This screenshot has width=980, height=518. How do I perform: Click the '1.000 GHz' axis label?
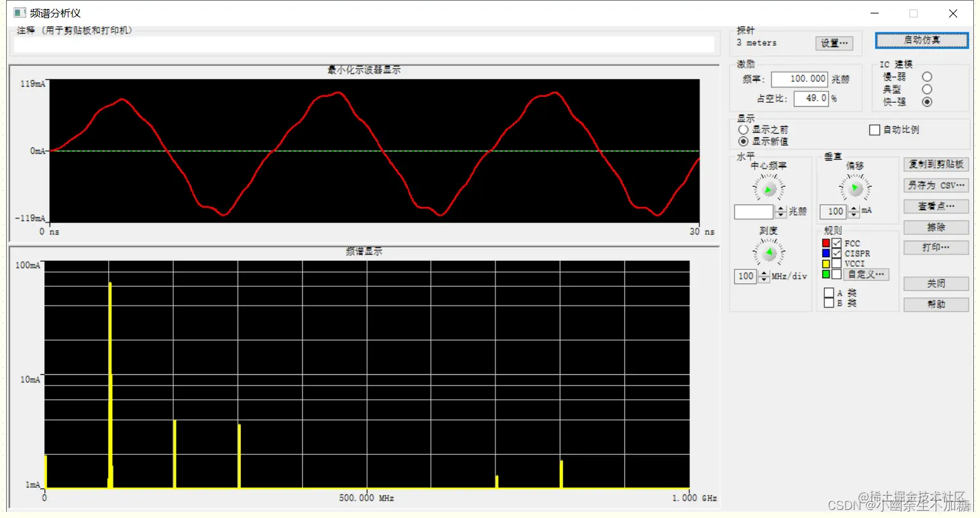694,499
